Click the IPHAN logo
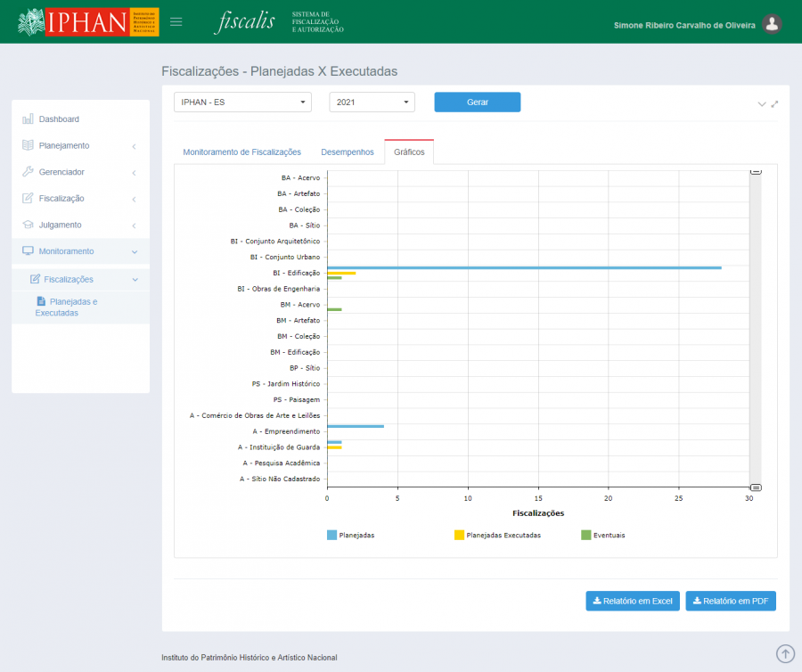The height and width of the screenshot is (672, 802). 88,22
